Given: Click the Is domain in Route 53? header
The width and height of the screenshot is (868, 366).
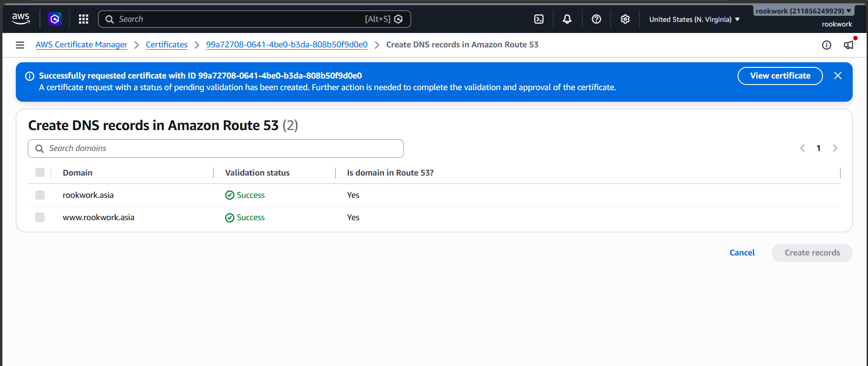Looking at the screenshot, I should coord(390,173).
